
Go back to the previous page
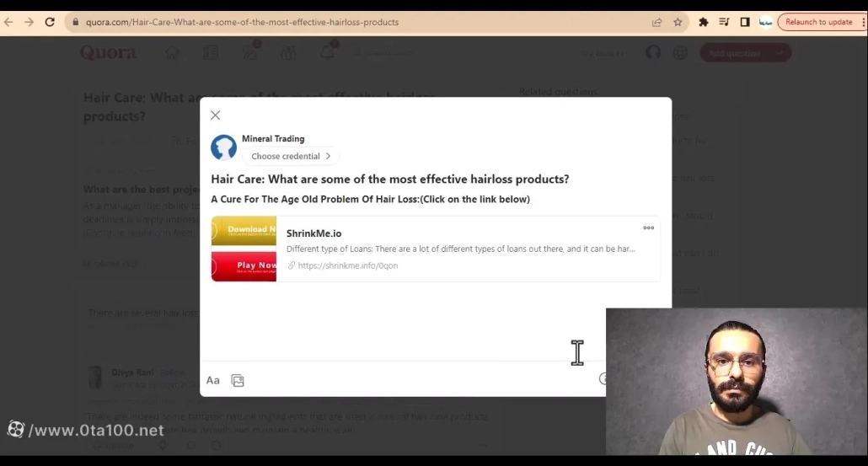(x=9, y=22)
